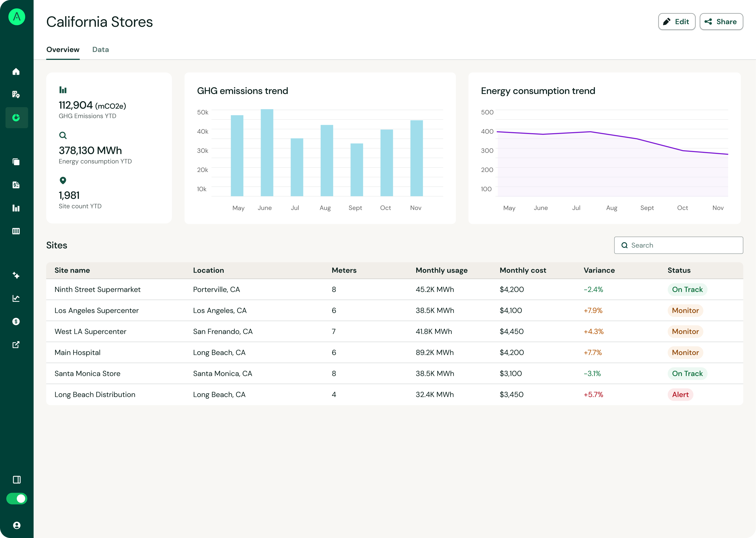Click On Track badge for Santa Monica Store
This screenshot has width=756, height=538.
pyautogui.click(x=687, y=374)
